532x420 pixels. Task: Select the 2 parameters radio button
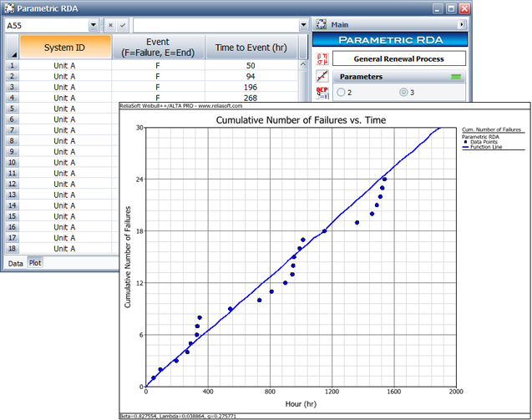340,92
